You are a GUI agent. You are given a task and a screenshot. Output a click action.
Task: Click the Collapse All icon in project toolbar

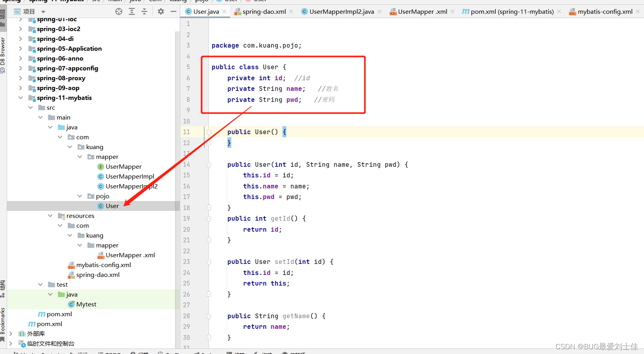(144, 11)
